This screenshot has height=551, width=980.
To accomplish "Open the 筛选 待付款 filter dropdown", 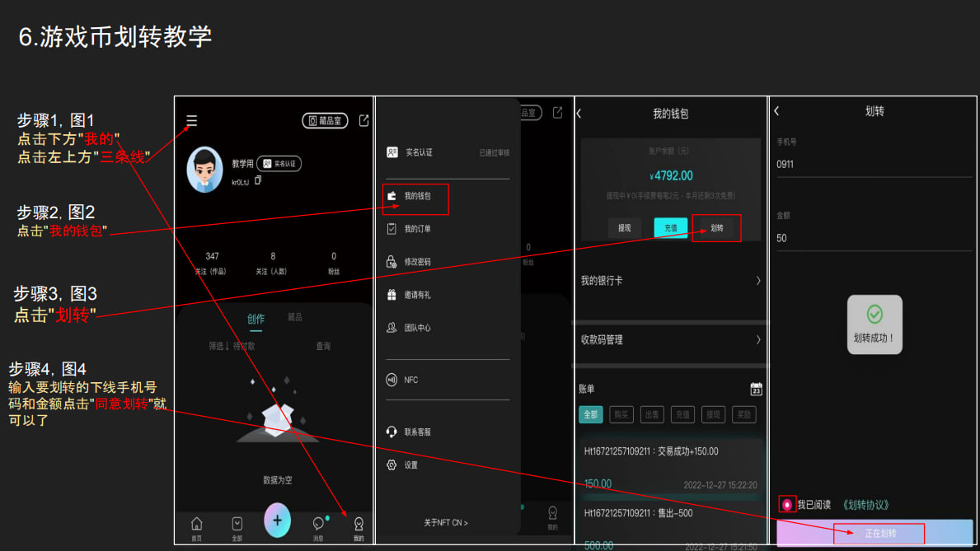I will (232, 346).
